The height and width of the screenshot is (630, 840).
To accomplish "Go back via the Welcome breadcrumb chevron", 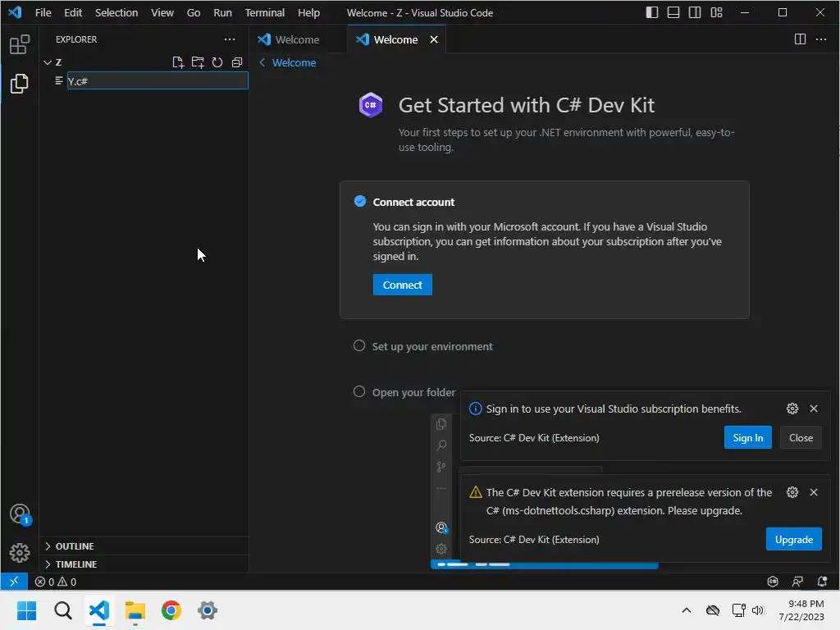I will click(x=262, y=62).
